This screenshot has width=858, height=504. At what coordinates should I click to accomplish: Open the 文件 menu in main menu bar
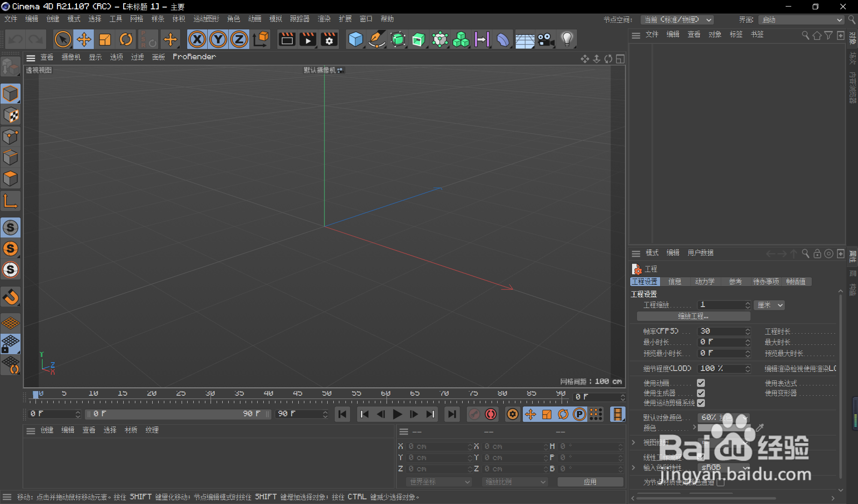(x=11, y=19)
